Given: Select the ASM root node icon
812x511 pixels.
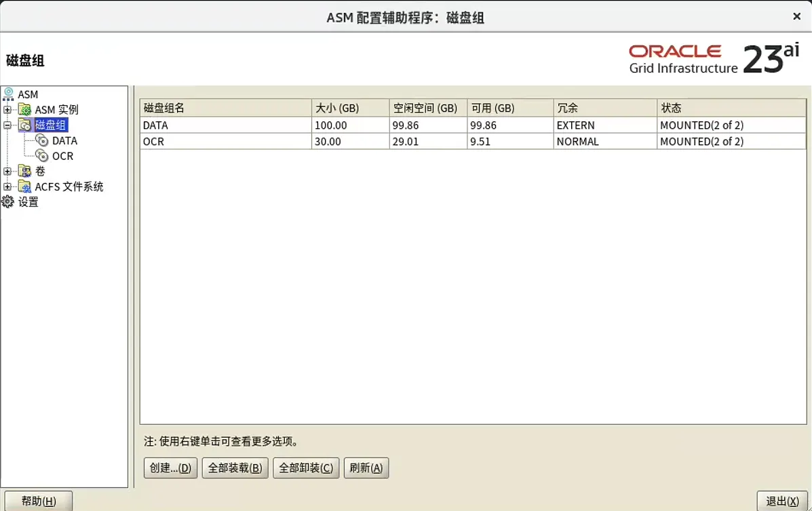Looking at the screenshot, I should pyautogui.click(x=9, y=94).
